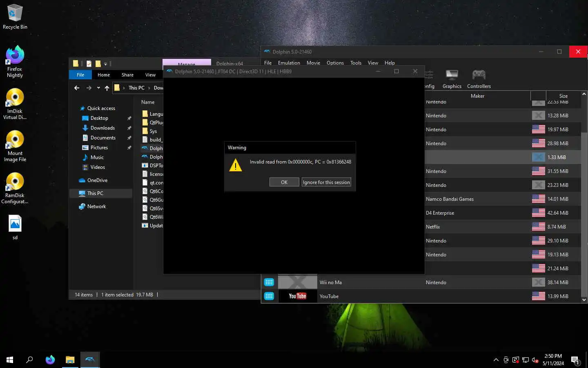
Task: Select Quick access in navigation pane
Action: [x=101, y=108]
